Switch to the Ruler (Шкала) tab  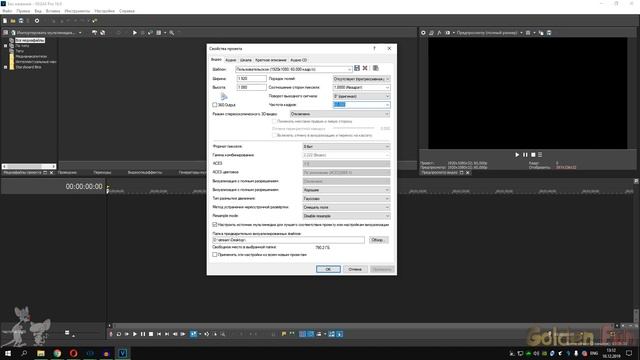pos(246,60)
